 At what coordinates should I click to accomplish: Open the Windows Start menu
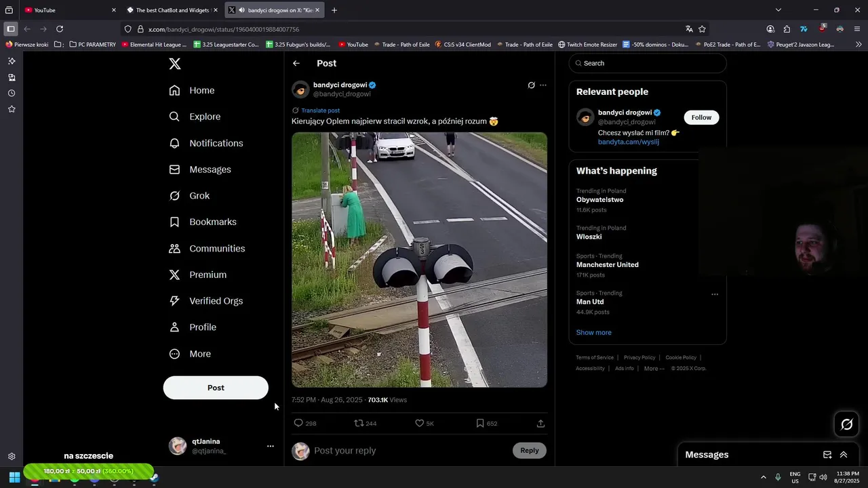14,477
